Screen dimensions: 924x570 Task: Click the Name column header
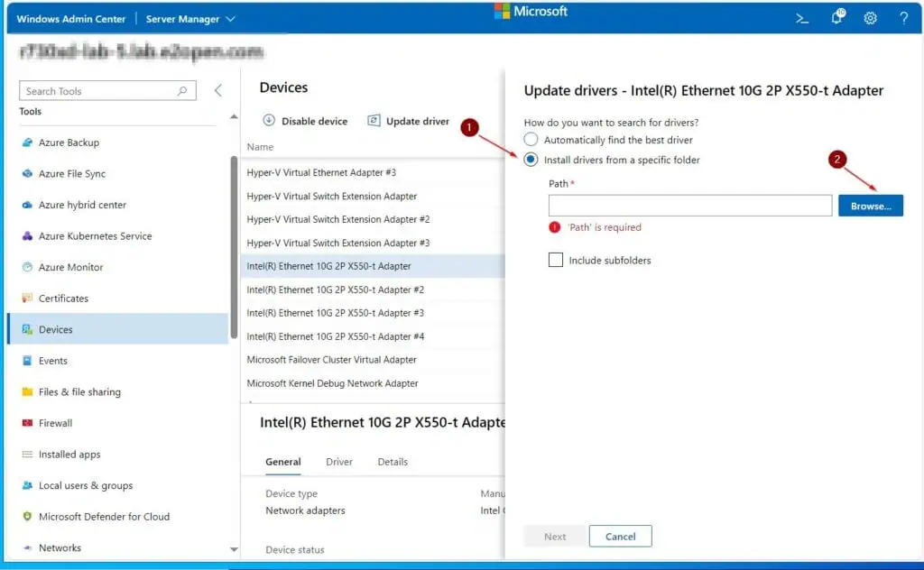point(260,147)
